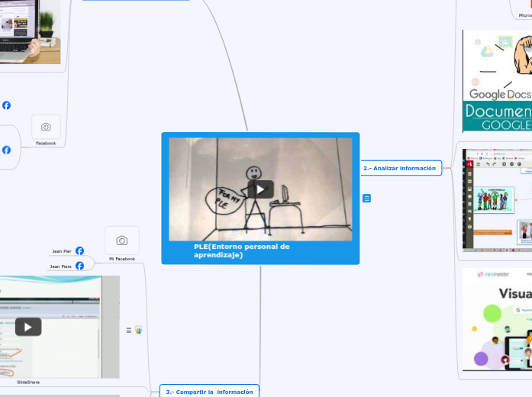Click the SlideShare caption label
This screenshot has width=532, height=397.
click(28, 382)
